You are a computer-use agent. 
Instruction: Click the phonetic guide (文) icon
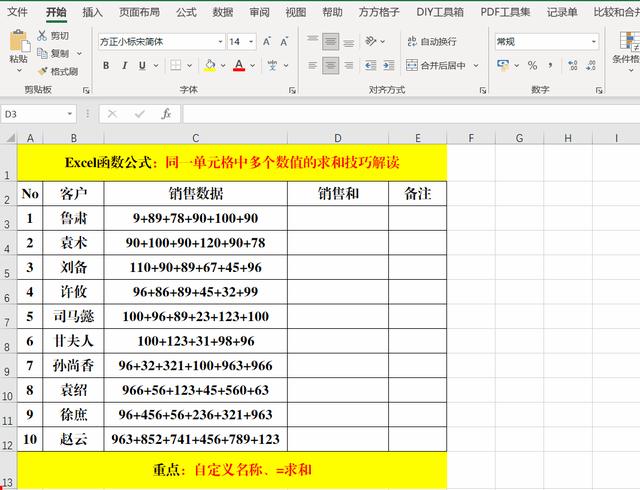pyautogui.click(x=272, y=65)
